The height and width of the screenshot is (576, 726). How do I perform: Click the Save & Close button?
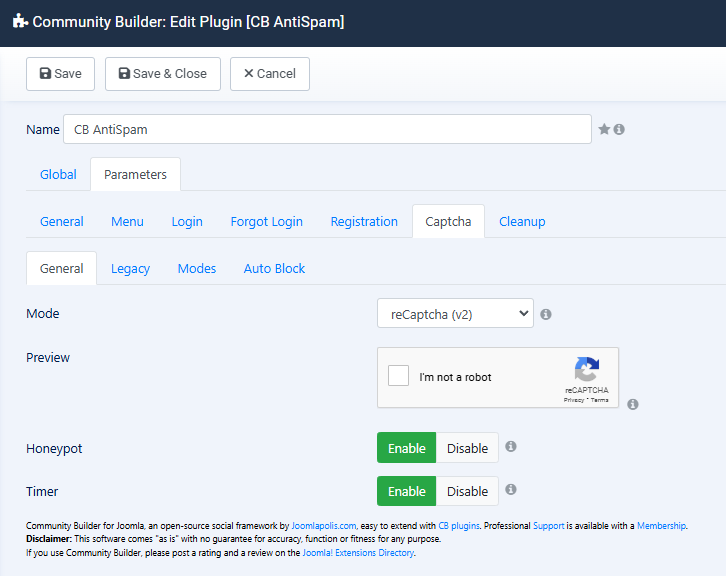point(163,74)
